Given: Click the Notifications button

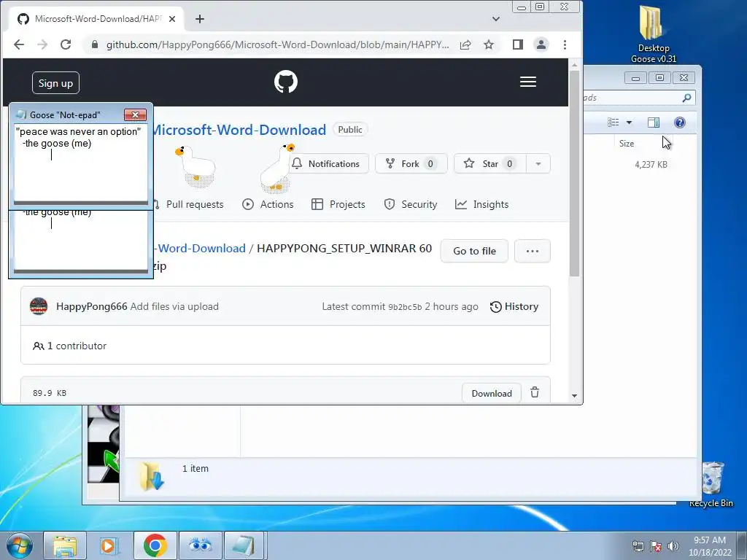Looking at the screenshot, I should (x=329, y=164).
